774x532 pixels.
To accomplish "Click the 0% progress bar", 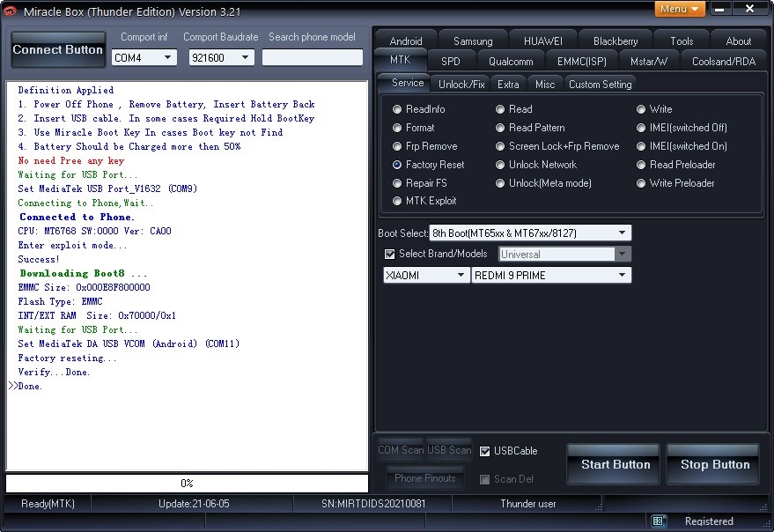I will point(187,483).
